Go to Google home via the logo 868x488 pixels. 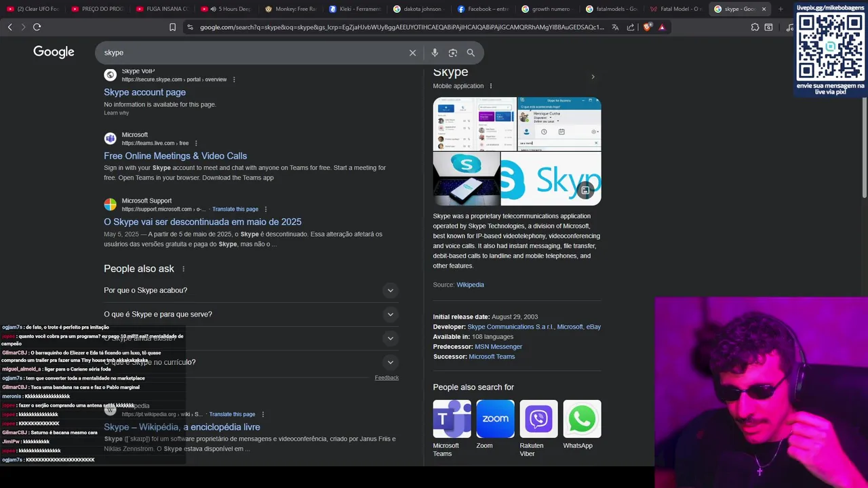tap(54, 52)
